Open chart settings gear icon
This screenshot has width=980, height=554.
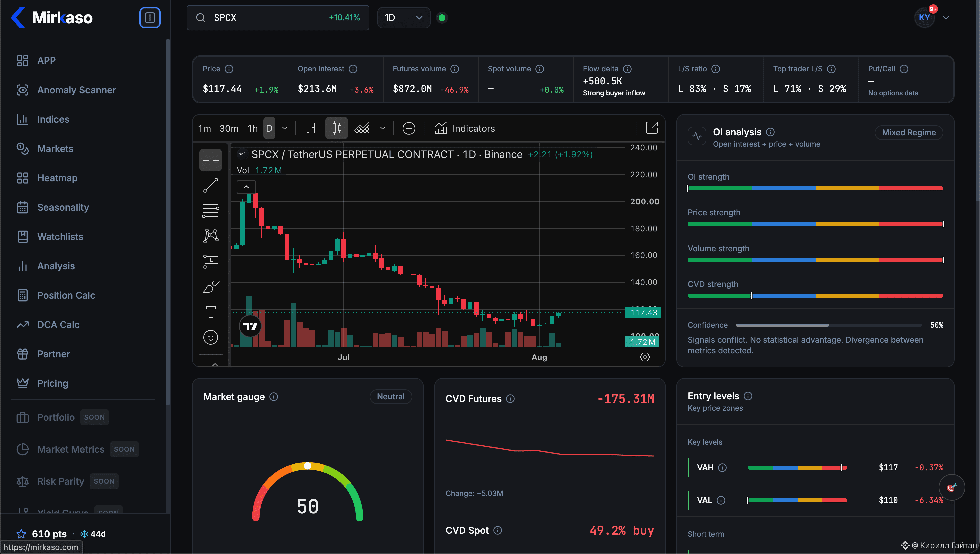click(x=644, y=357)
